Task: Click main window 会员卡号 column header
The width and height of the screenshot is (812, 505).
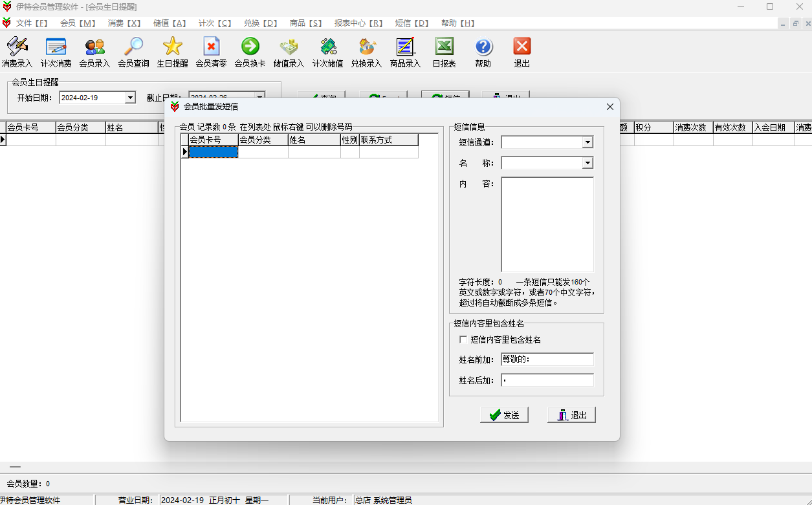Action: [x=31, y=127]
